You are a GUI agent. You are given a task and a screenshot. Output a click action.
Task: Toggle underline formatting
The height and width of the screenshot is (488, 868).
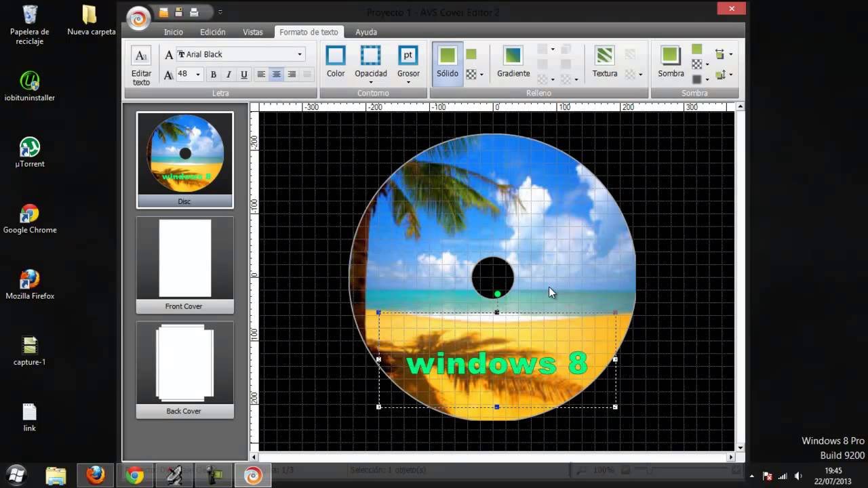pos(244,75)
